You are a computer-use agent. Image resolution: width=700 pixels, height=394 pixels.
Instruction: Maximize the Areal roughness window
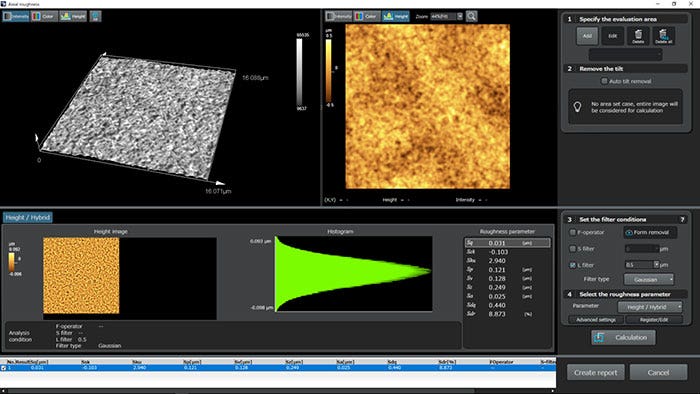coord(674,4)
